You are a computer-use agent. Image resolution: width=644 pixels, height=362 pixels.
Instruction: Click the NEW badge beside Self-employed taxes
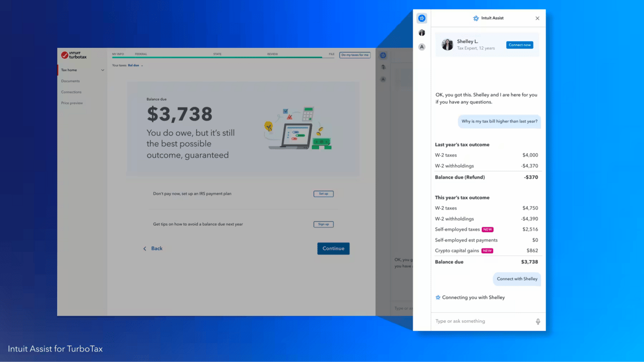[487, 230]
